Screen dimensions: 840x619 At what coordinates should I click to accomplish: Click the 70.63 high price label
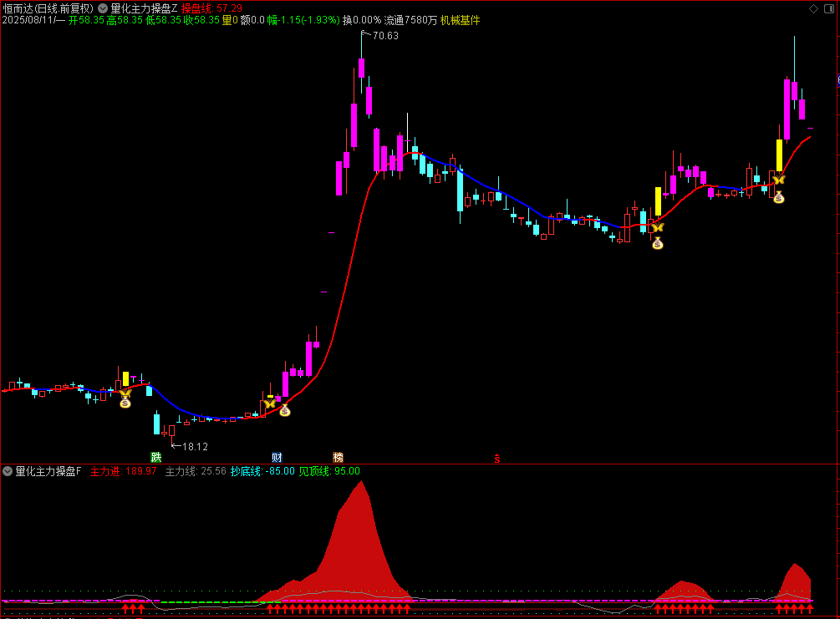pyautogui.click(x=385, y=36)
